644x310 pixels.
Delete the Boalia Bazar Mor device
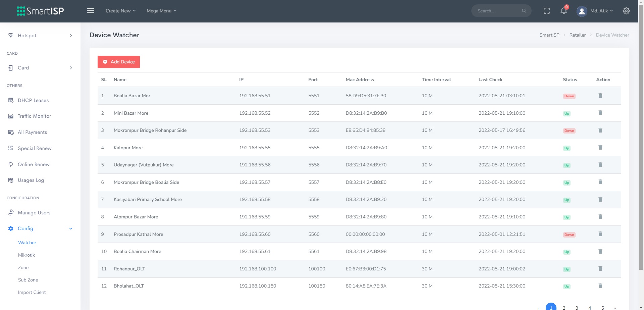[x=600, y=96]
